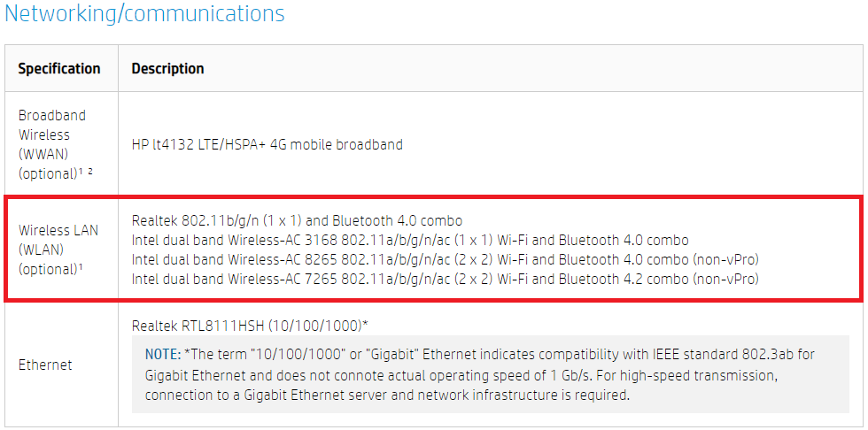Click the Networking/communications section heading
The image size is (868, 430).
point(144,14)
